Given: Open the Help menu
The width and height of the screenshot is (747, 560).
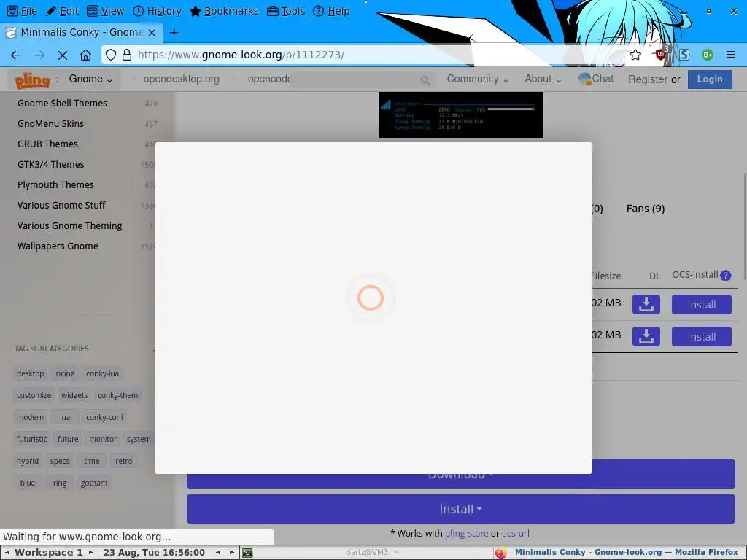Looking at the screenshot, I should tap(332, 11).
